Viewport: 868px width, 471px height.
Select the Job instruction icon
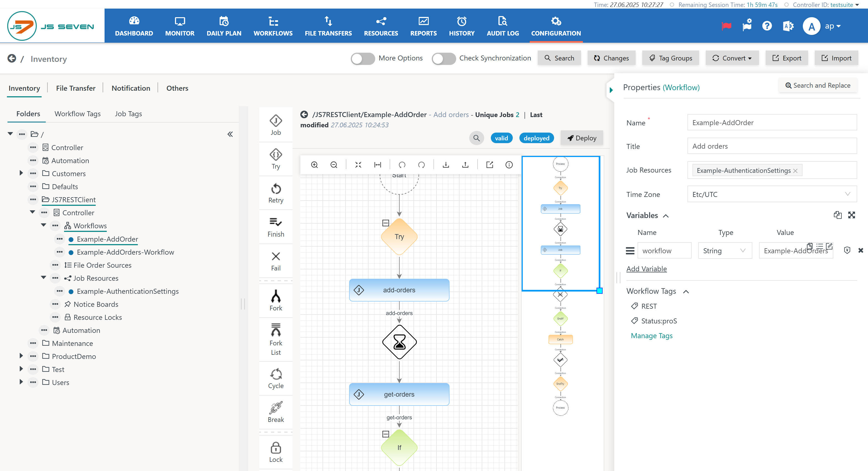(x=276, y=121)
